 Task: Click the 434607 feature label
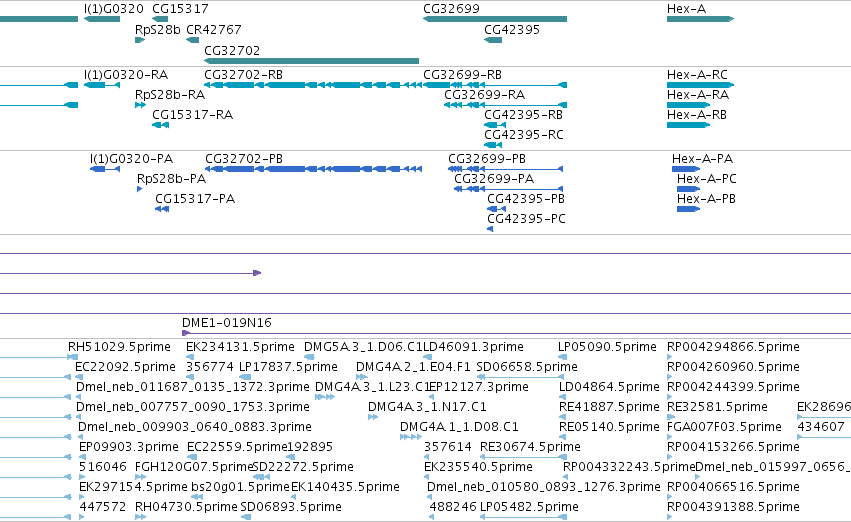tap(821, 427)
